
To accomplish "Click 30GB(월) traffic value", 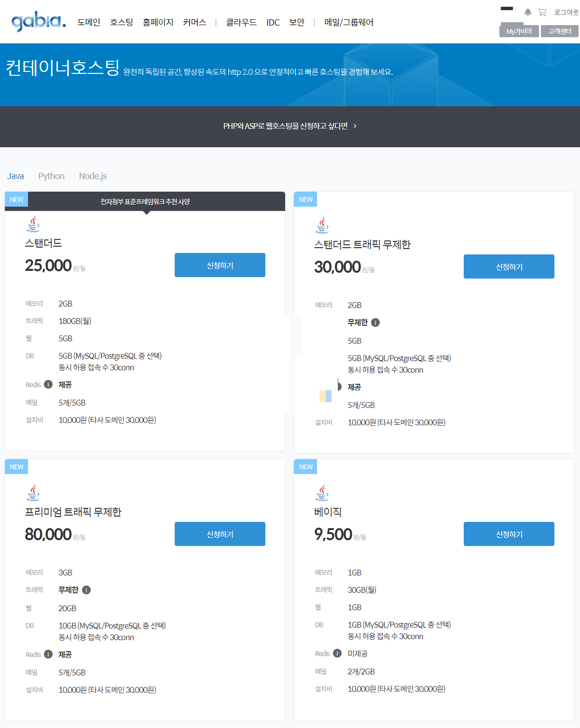I will 362,590.
